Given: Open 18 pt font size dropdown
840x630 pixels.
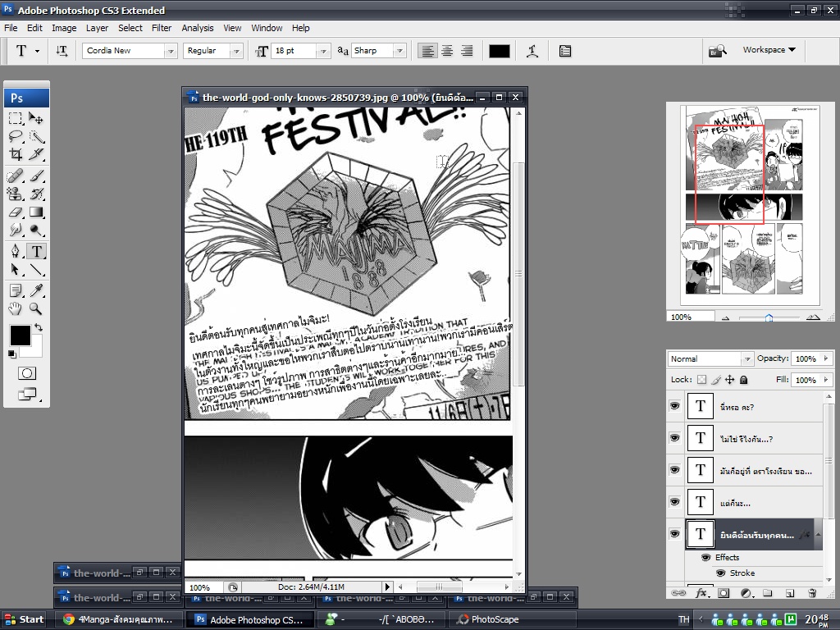Looking at the screenshot, I should click(323, 51).
